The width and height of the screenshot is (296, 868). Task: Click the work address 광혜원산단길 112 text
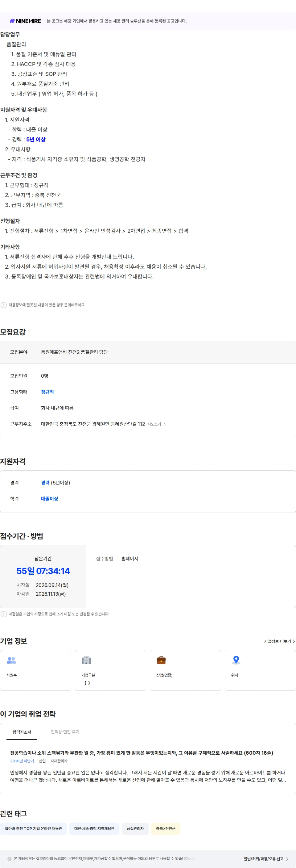[93, 424]
